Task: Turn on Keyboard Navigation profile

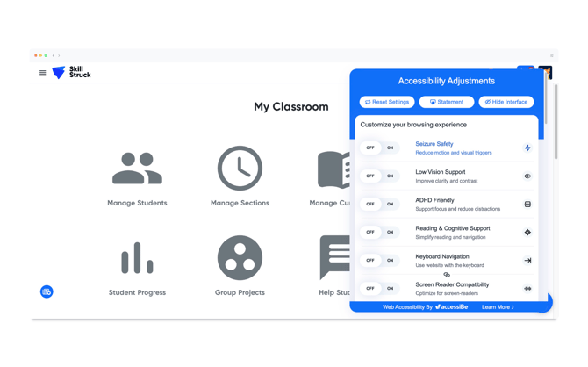Action: point(390,261)
